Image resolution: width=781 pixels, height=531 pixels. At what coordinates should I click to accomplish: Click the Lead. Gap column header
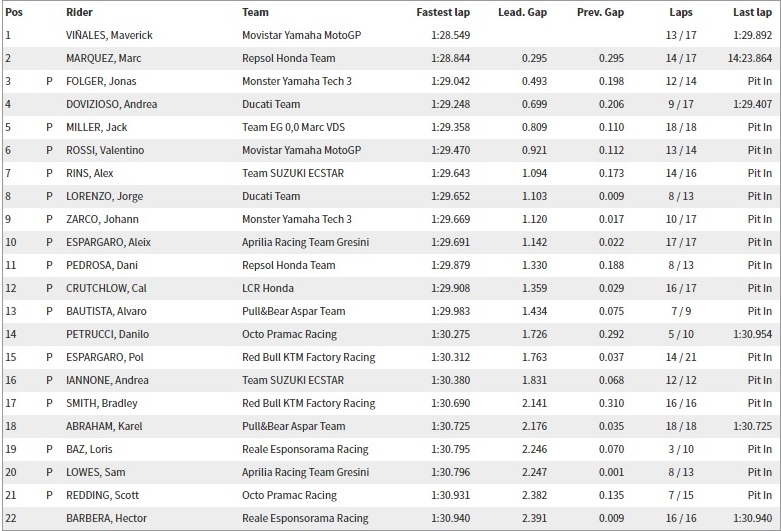click(x=522, y=12)
